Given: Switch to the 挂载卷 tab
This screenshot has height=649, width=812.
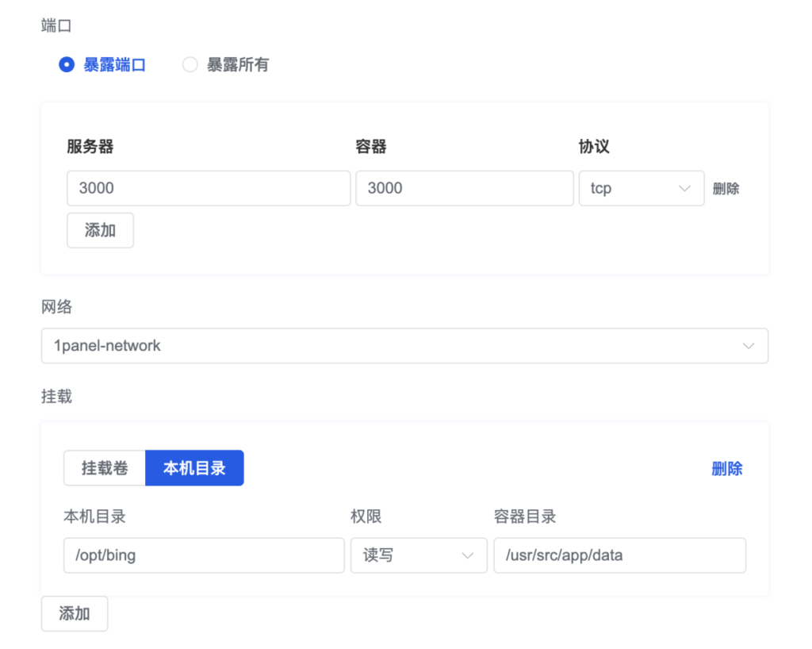Looking at the screenshot, I should point(105,468).
